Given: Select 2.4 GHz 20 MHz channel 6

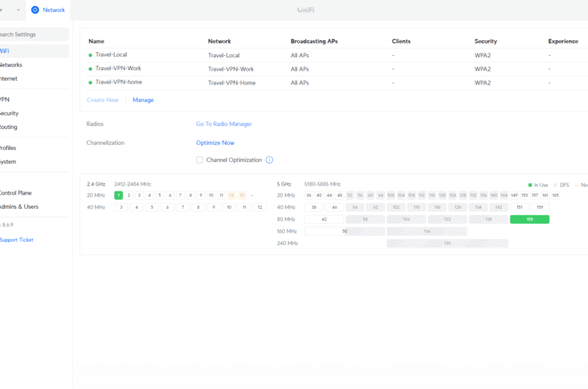Looking at the screenshot, I should [x=170, y=195].
